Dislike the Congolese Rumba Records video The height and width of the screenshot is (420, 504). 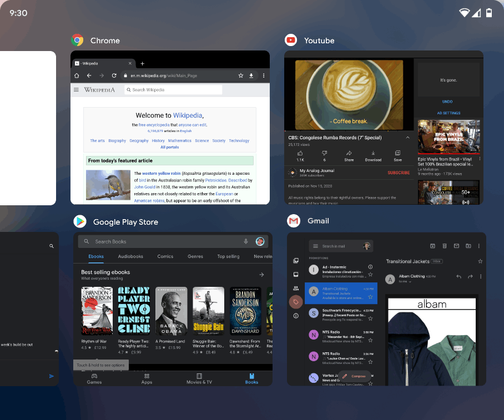click(x=325, y=155)
